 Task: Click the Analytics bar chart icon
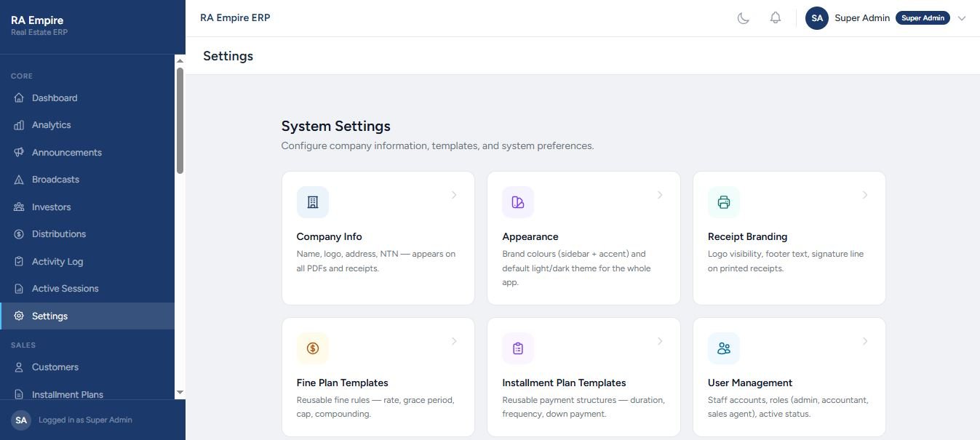point(19,125)
